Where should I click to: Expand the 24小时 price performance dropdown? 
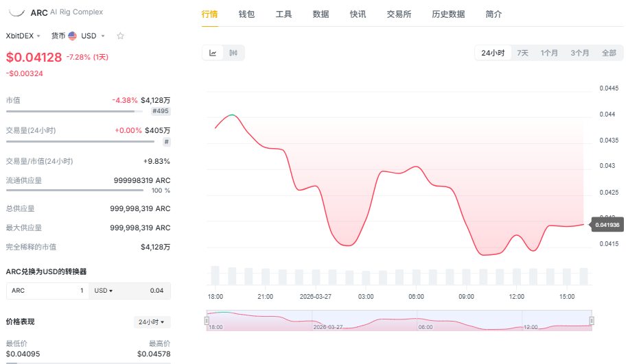pos(152,321)
